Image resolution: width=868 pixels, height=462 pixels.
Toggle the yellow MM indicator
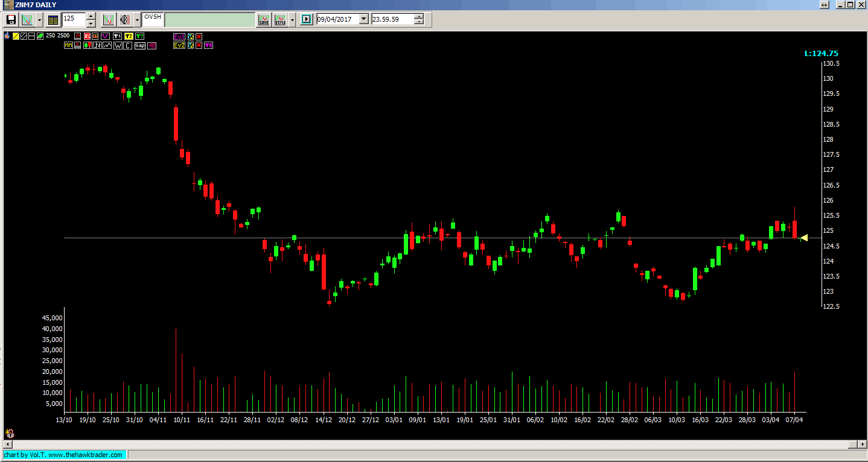(68, 45)
